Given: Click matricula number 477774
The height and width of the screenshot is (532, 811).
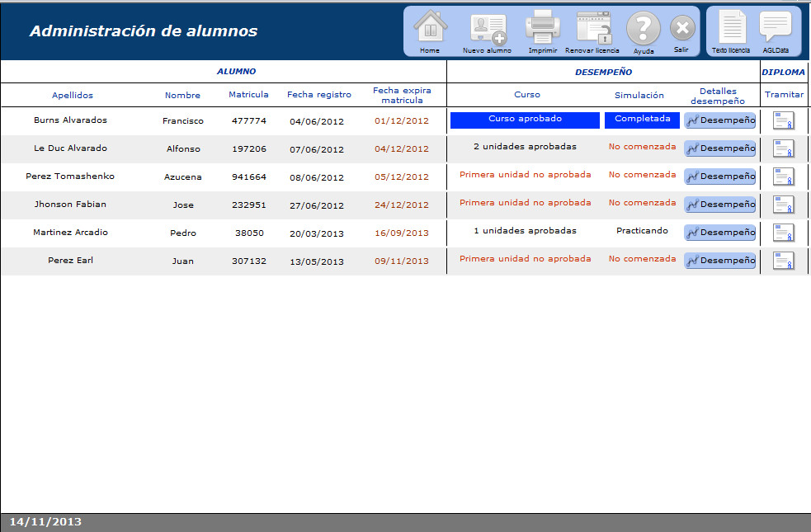Looking at the screenshot, I should pos(249,121).
